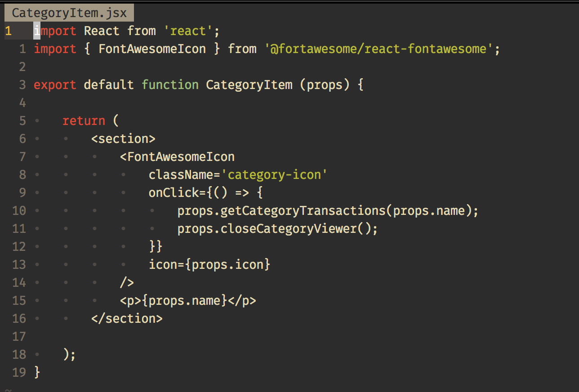The height and width of the screenshot is (392, 579).
Task: Select the CategoryItem.jsx tab
Action: coord(69,13)
